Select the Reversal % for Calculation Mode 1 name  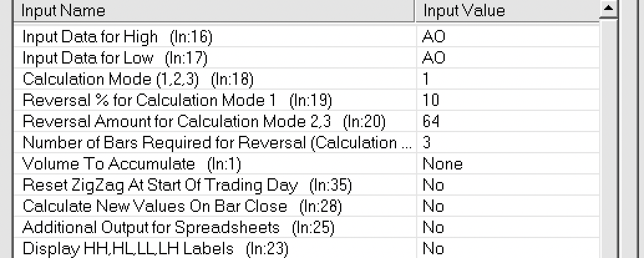[178, 100]
